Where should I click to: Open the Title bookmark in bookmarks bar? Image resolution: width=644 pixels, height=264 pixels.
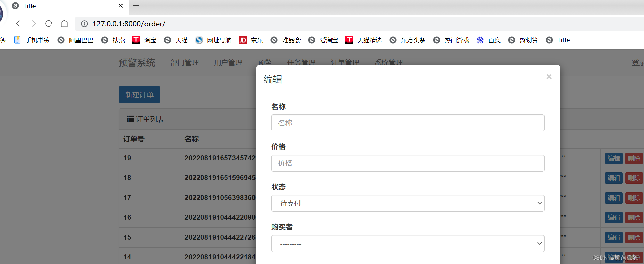click(558, 40)
